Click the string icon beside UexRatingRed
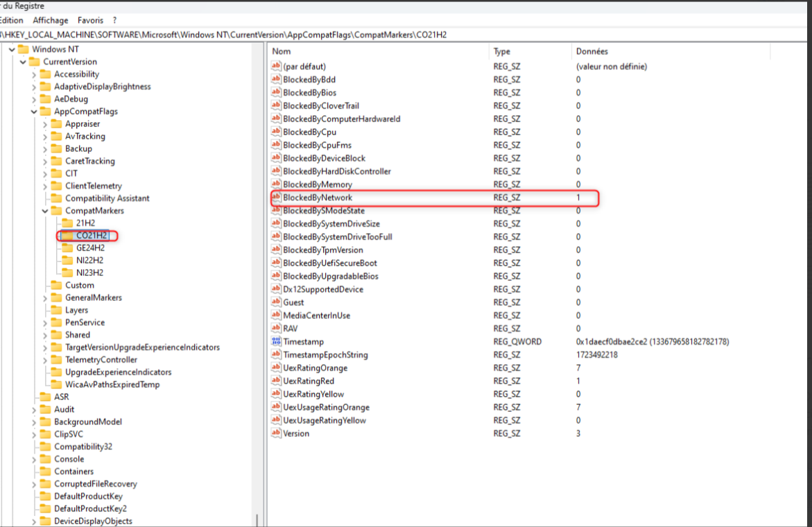This screenshot has height=527, width=812. pos(276,381)
